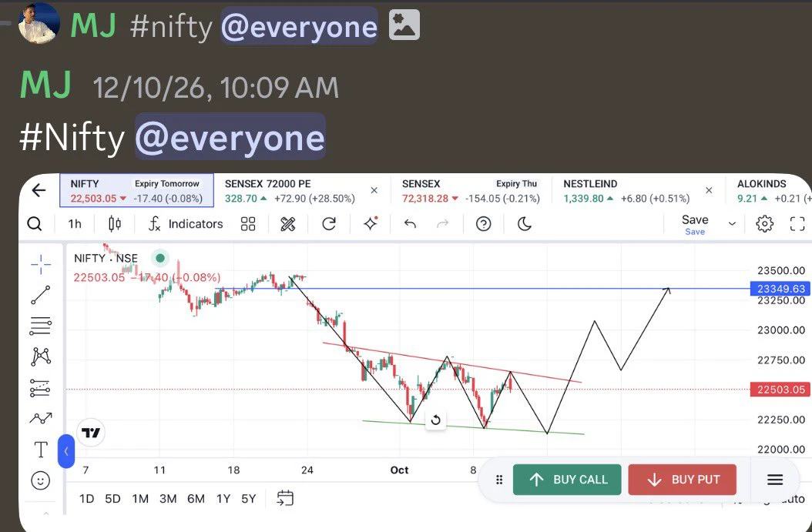Click the back arrow in the chart header

(x=39, y=190)
